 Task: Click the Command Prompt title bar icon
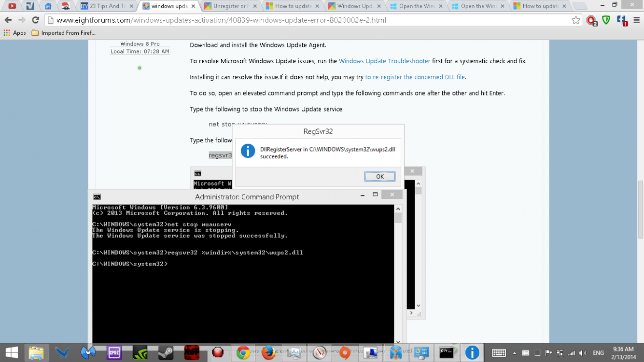coord(97,196)
